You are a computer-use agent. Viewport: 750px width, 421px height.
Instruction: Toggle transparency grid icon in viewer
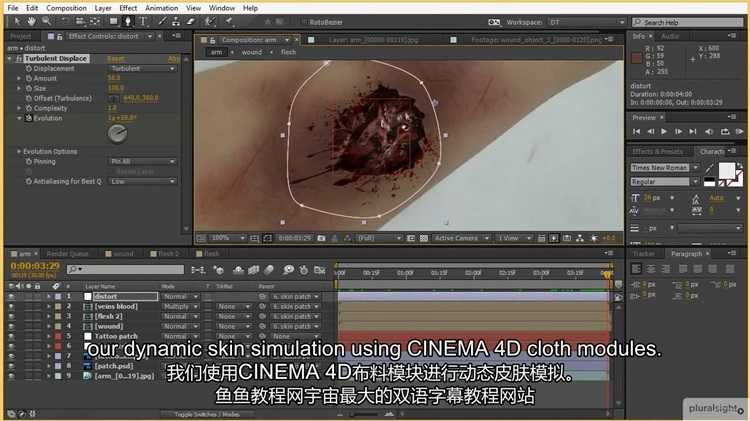424,238
